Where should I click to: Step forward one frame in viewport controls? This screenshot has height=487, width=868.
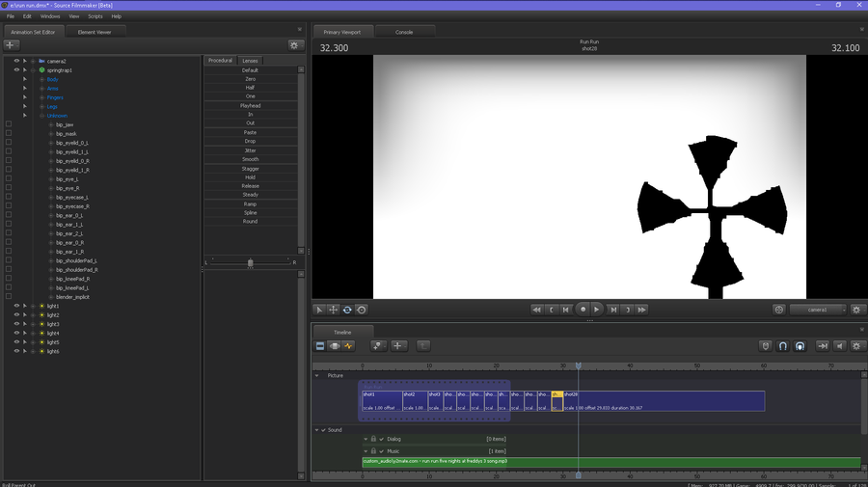[x=613, y=310]
